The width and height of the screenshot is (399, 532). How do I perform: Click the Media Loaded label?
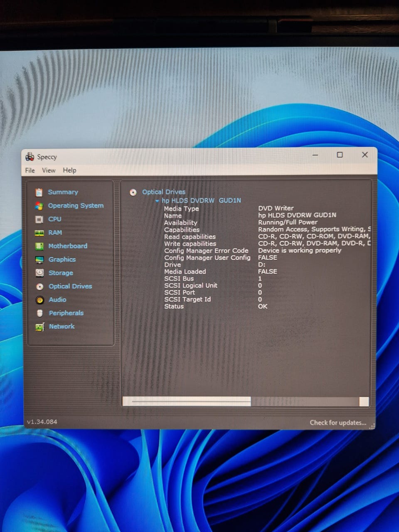pyautogui.click(x=185, y=271)
